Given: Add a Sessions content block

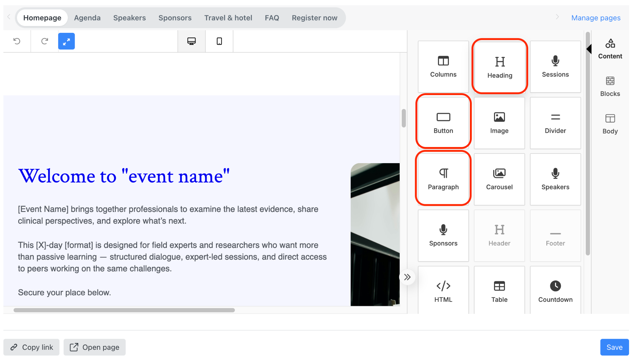Looking at the screenshot, I should pyautogui.click(x=555, y=67).
